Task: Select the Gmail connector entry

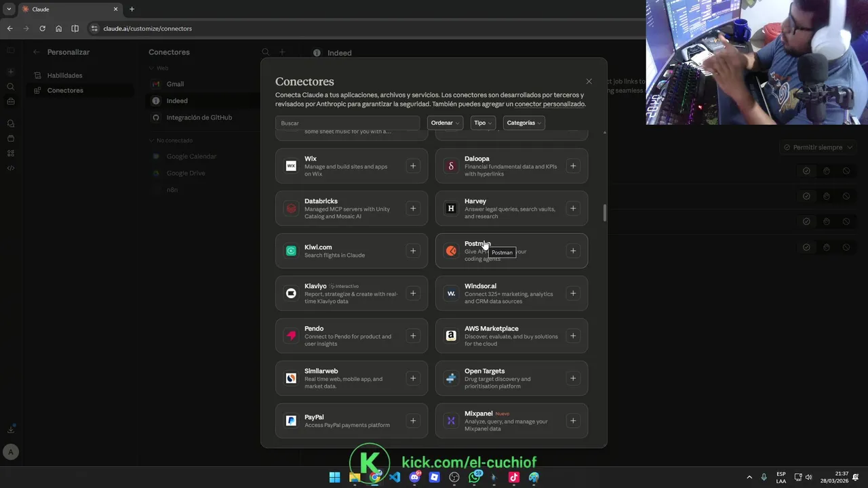Action: point(201,84)
